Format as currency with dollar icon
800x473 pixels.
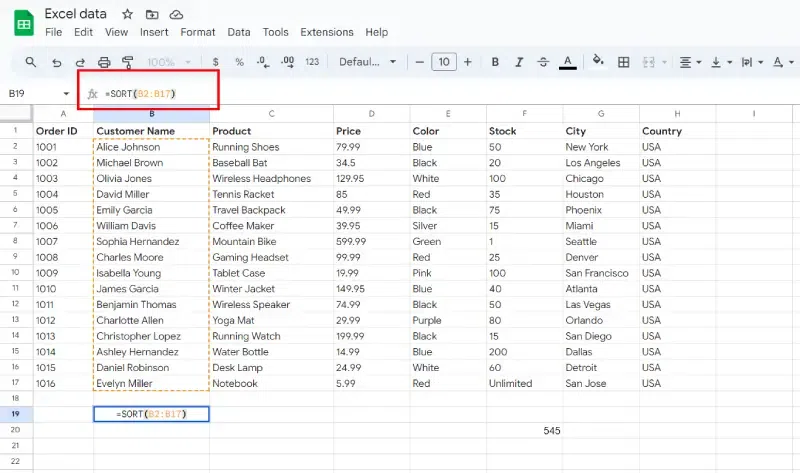click(x=216, y=62)
